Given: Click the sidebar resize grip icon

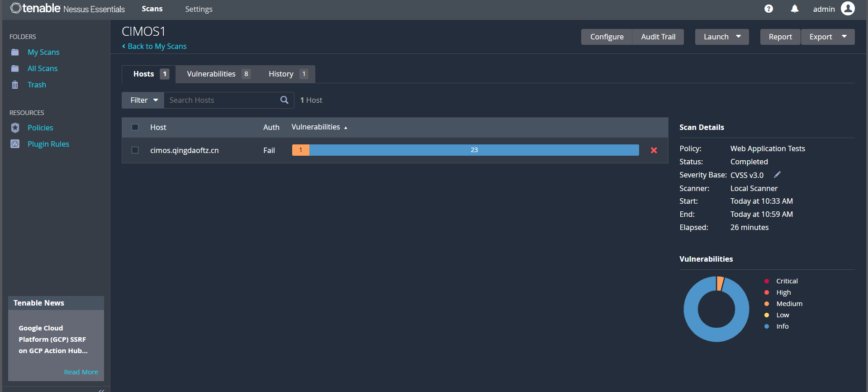Looking at the screenshot, I should [x=101, y=390].
